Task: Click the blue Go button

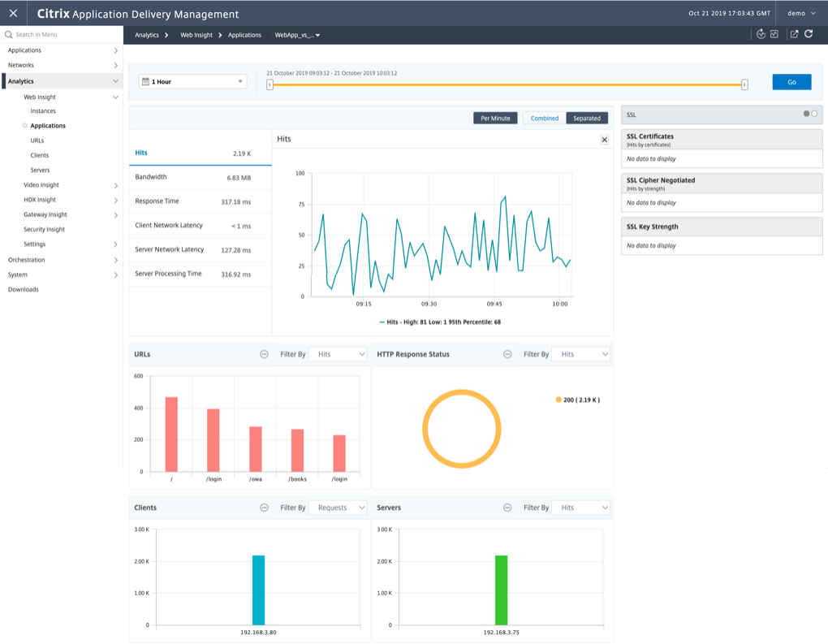Action: 791,82
